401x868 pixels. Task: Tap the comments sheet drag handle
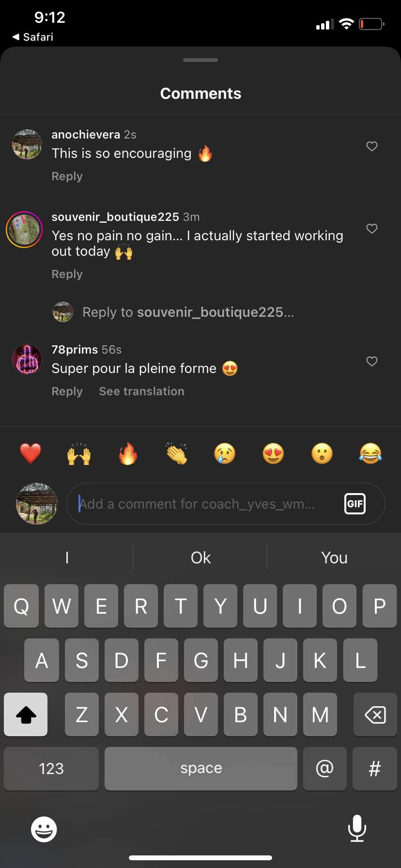click(x=200, y=60)
